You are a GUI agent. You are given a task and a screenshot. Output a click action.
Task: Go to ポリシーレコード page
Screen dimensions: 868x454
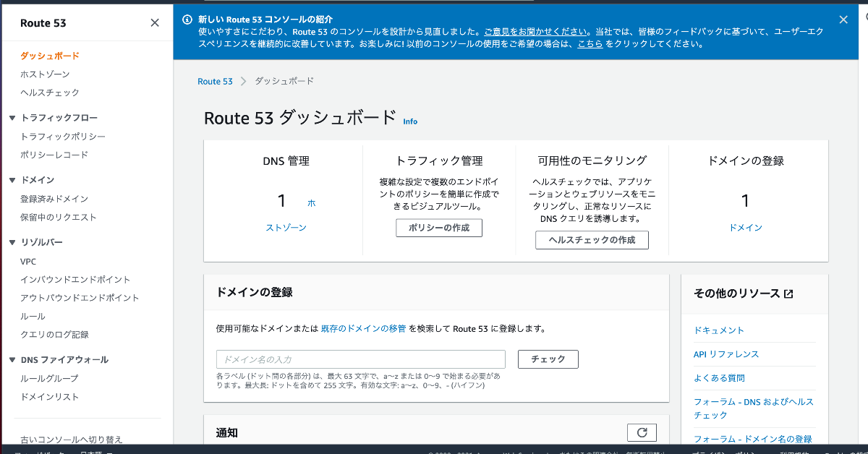[x=54, y=155]
